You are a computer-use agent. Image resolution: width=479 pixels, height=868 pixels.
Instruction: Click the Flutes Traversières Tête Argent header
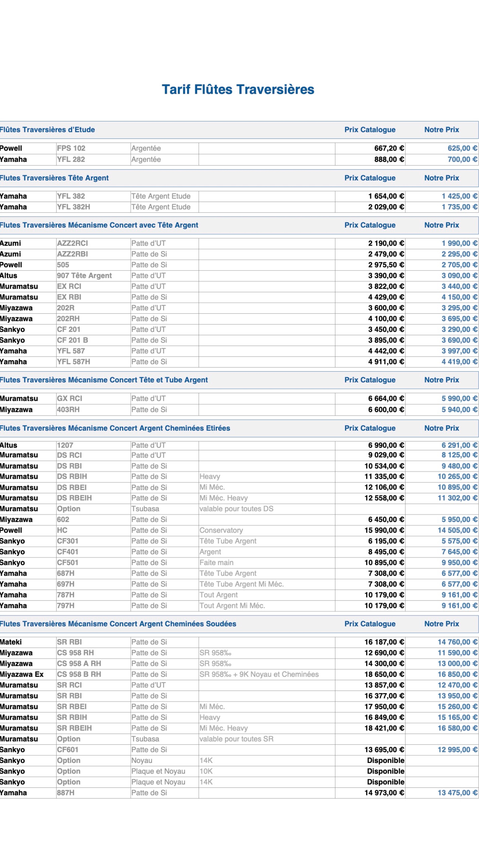(54, 178)
